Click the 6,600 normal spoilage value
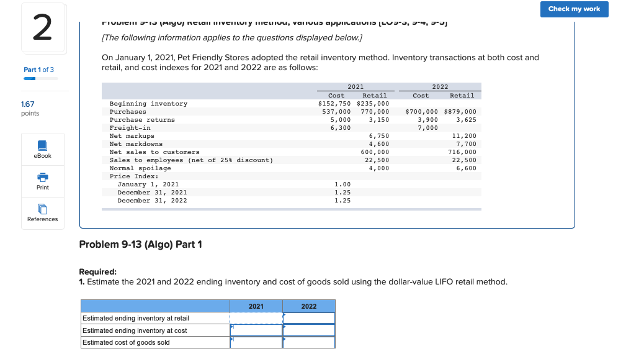The image size is (644, 364). tap(466, 168)
